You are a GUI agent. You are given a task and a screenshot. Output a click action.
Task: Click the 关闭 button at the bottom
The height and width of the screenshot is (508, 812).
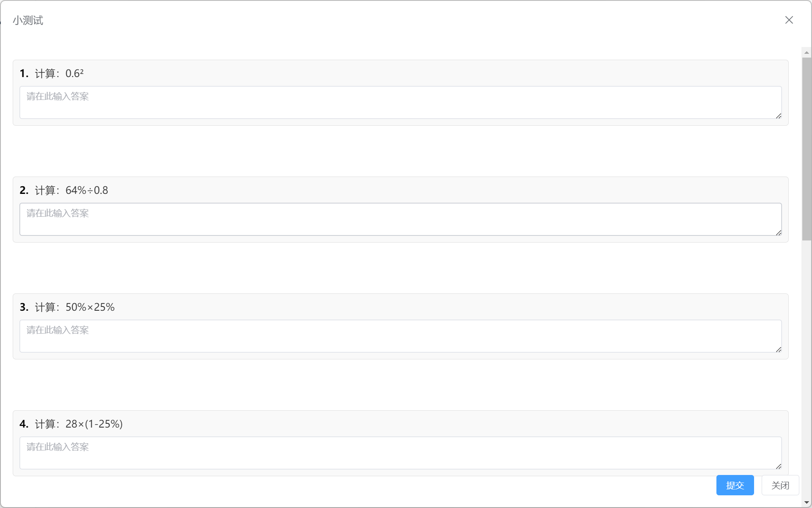coord(780,485)
